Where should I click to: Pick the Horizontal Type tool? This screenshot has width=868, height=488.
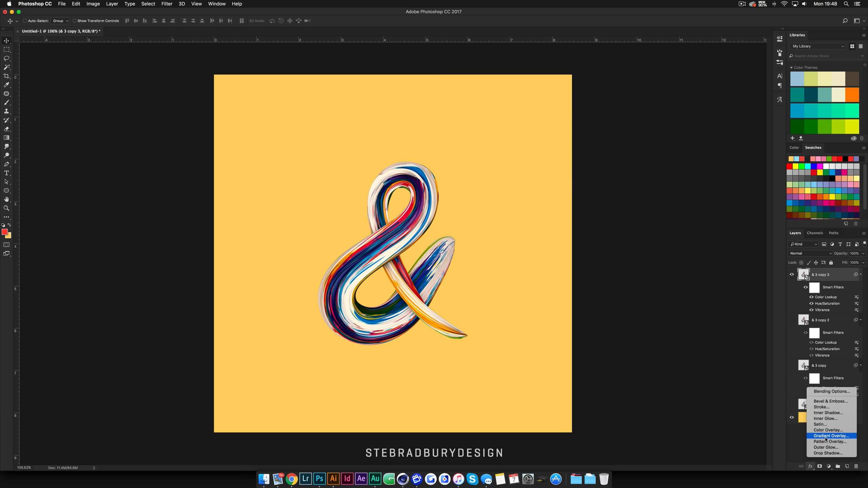click(6, 173)
